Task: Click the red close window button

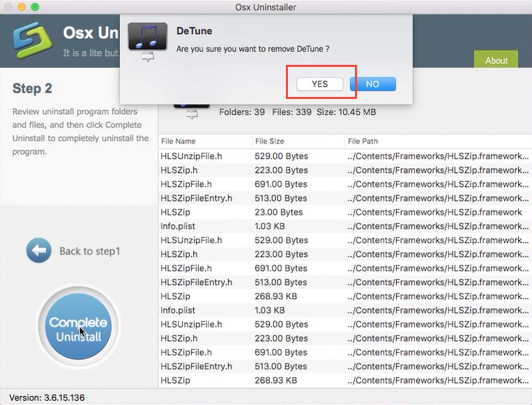Action: [9, 7]
